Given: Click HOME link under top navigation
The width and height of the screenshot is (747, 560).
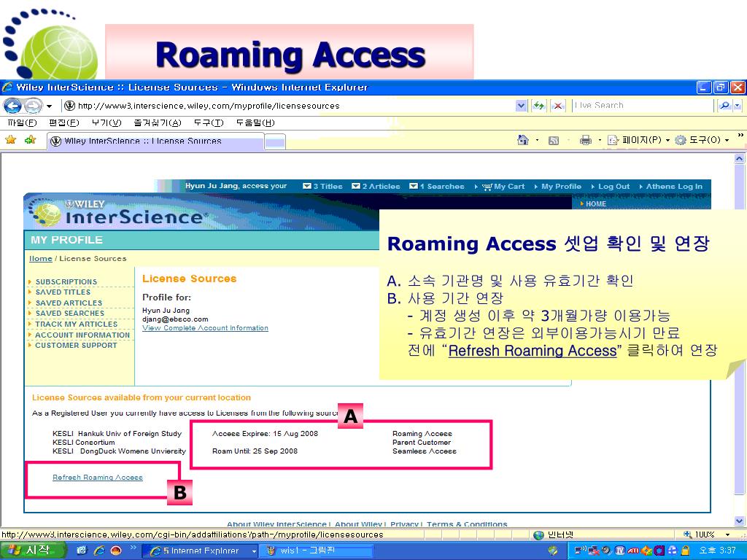Looking at the screenshot, I should pyautogui.click(x=596, y=204).
